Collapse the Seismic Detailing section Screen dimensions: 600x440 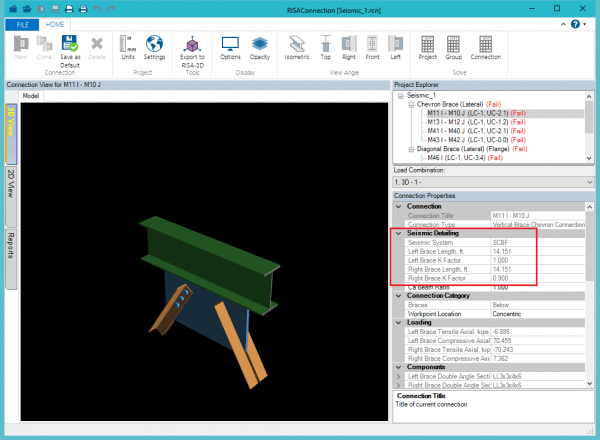pyautogui.click(x=398, y=233)
